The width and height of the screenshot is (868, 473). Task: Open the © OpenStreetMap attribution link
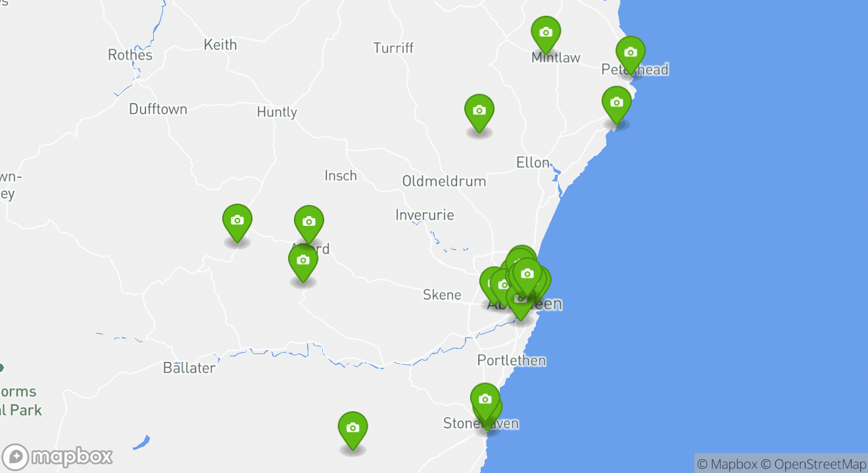(813, 464)
